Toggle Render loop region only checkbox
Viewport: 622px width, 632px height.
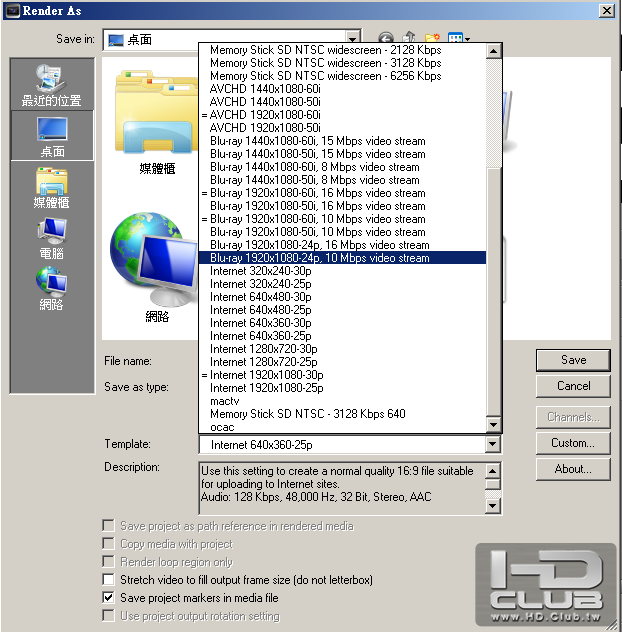108,561
